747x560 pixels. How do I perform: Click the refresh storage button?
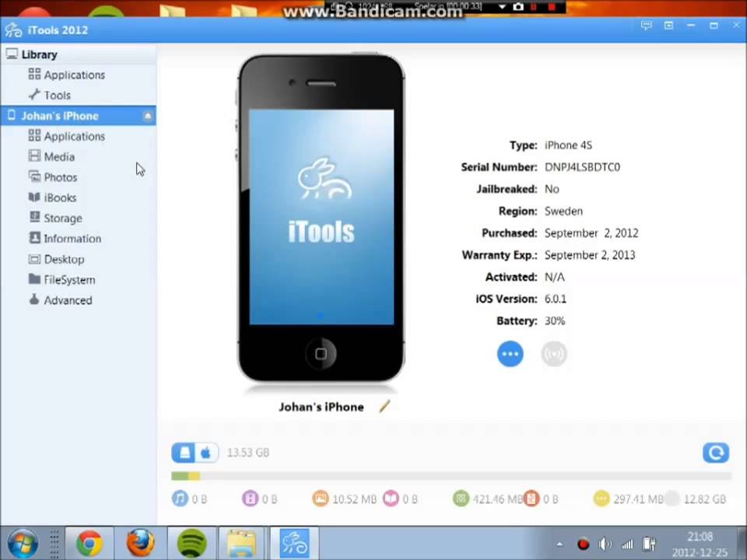click(716, 453)
